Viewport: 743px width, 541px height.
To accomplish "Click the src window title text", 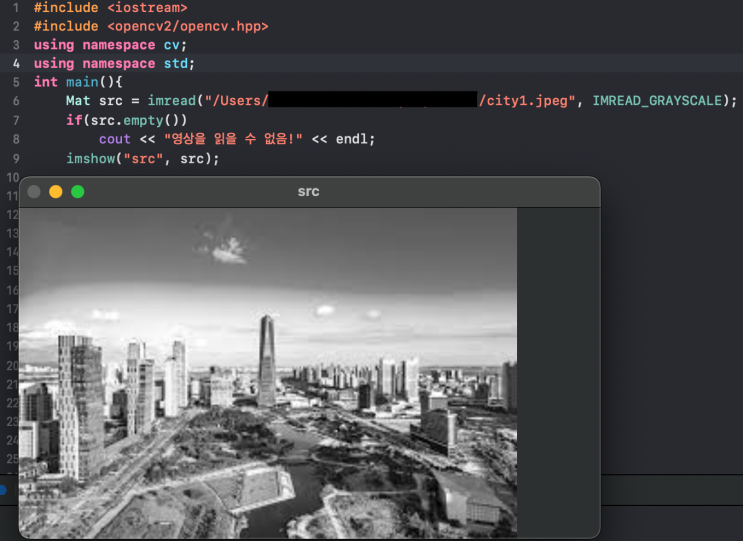I will click(308, 191).
